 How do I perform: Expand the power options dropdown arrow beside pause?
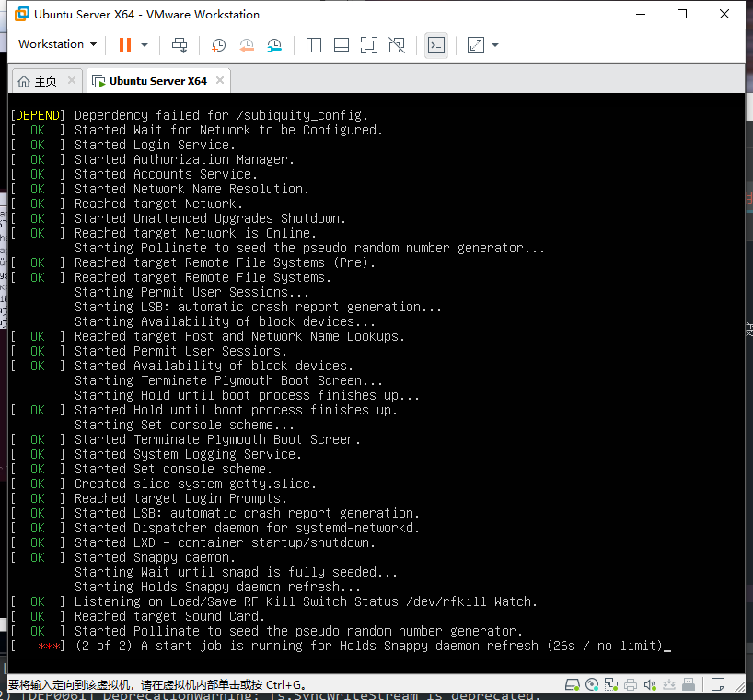pyautogui.click(x=145, y=45)
